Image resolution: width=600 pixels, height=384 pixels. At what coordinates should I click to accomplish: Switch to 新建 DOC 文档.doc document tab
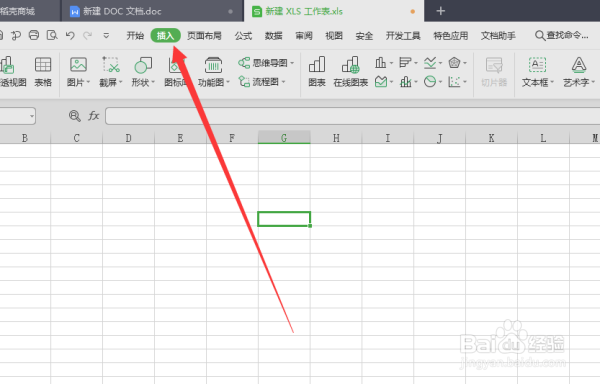[152, 11]
